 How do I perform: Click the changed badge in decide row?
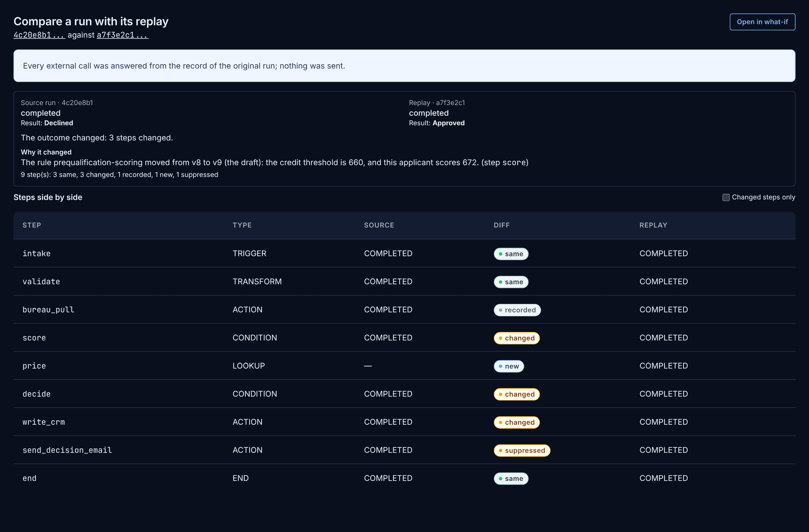517,394
